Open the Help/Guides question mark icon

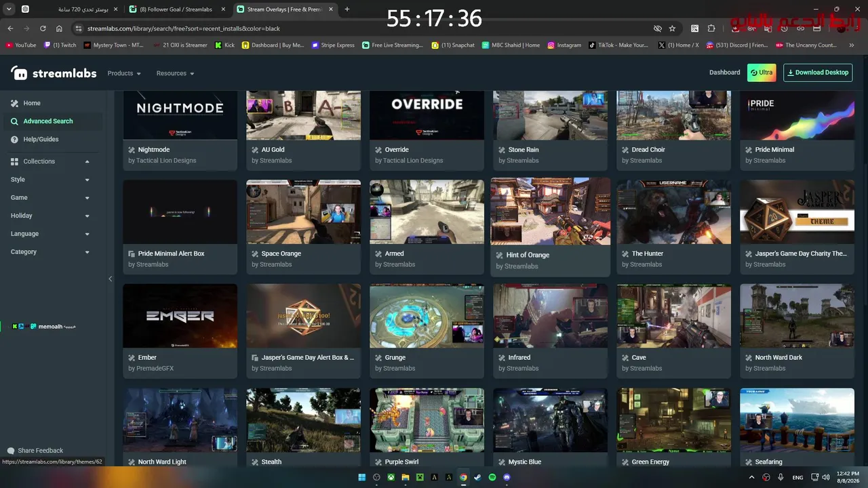[14, 140]
